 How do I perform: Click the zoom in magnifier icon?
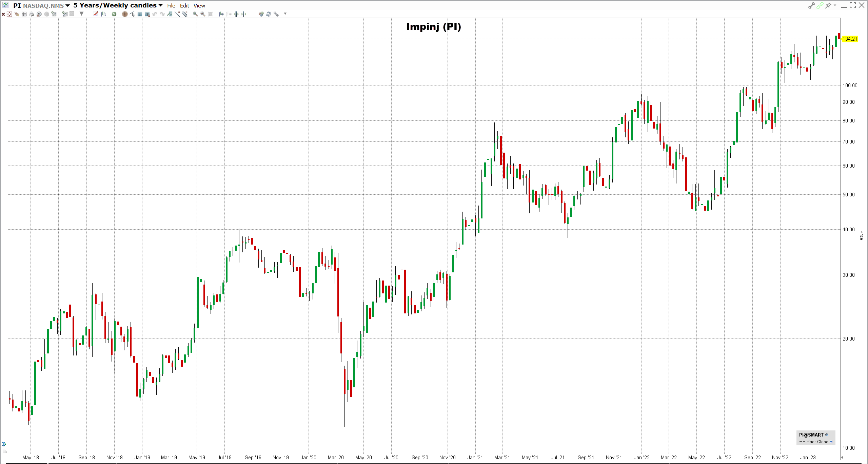click(x=195, y=14)
